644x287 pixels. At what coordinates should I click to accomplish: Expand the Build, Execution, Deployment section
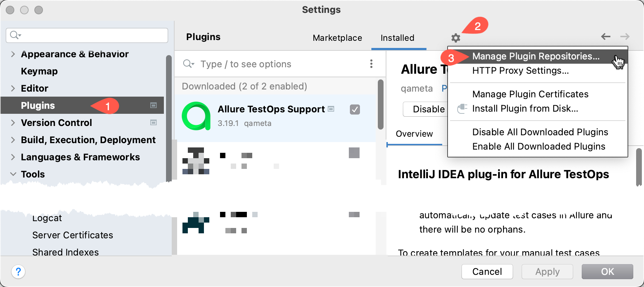tap(13, 140)
